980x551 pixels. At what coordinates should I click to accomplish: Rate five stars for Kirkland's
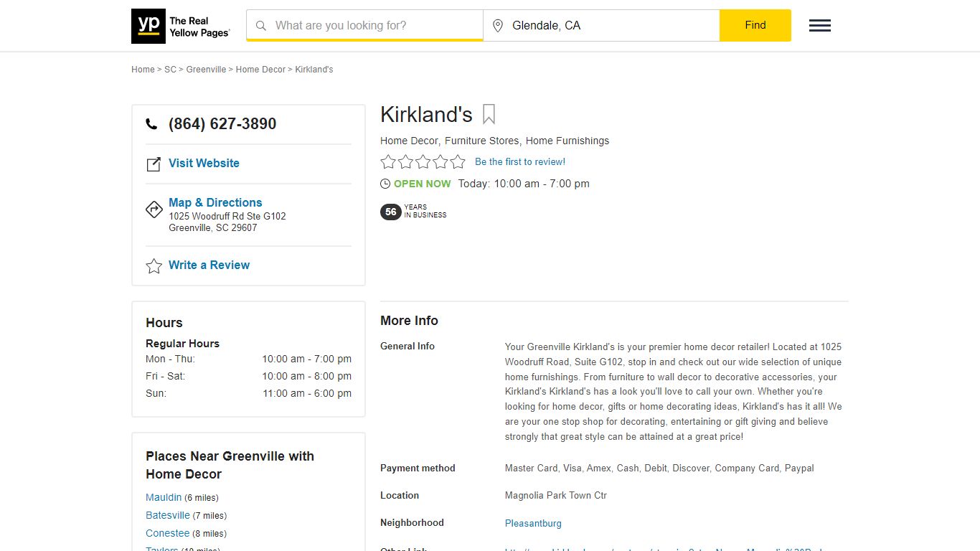(x=458, y=162)
